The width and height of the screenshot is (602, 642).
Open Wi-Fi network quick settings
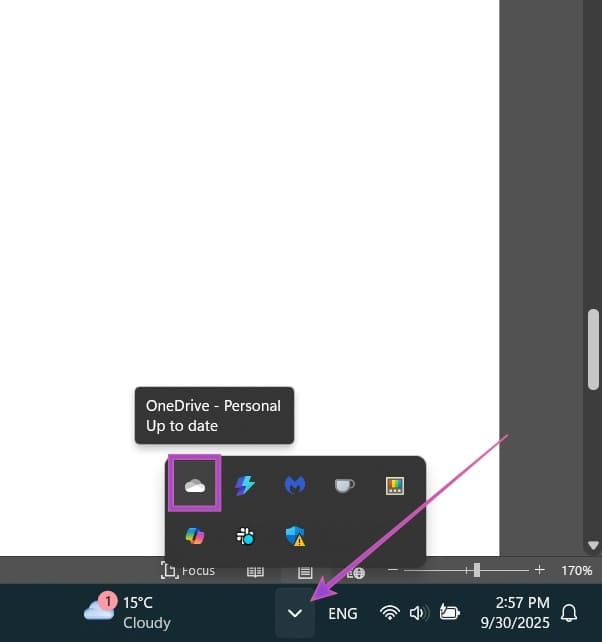point(390,613)
